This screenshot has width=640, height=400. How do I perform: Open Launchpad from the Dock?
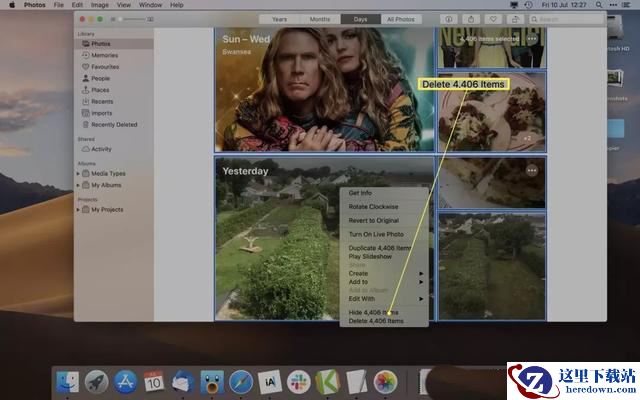[x=96, y=382]
